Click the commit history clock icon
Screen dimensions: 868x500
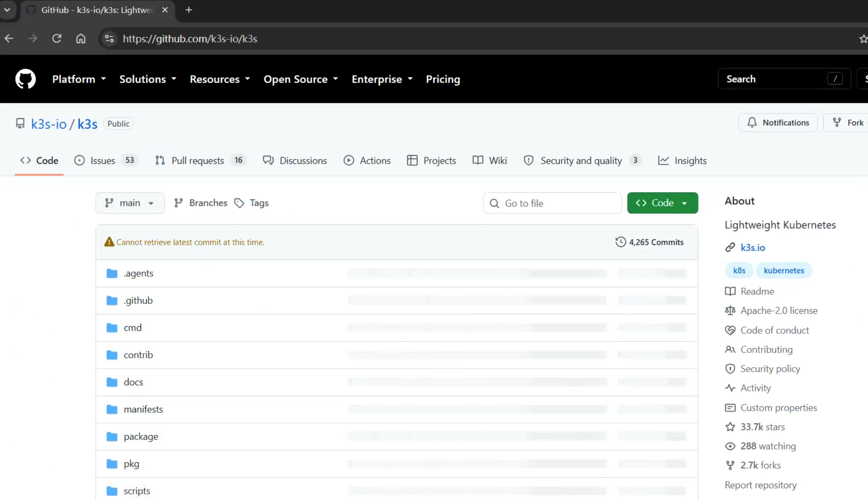pos(620,242)
